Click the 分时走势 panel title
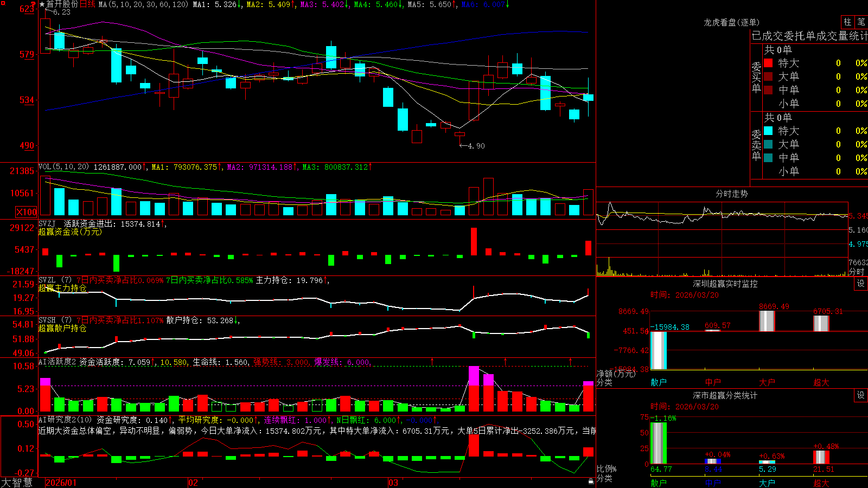 731,194
